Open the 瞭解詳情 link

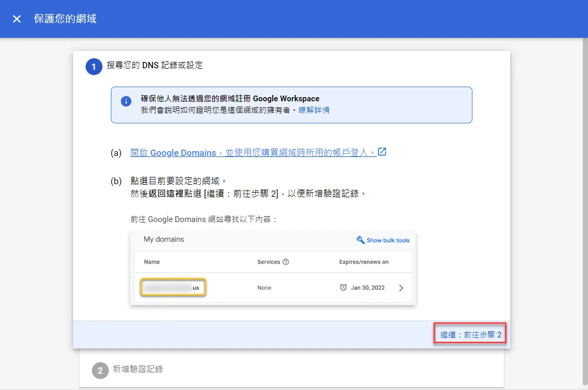tap(314, 110)
